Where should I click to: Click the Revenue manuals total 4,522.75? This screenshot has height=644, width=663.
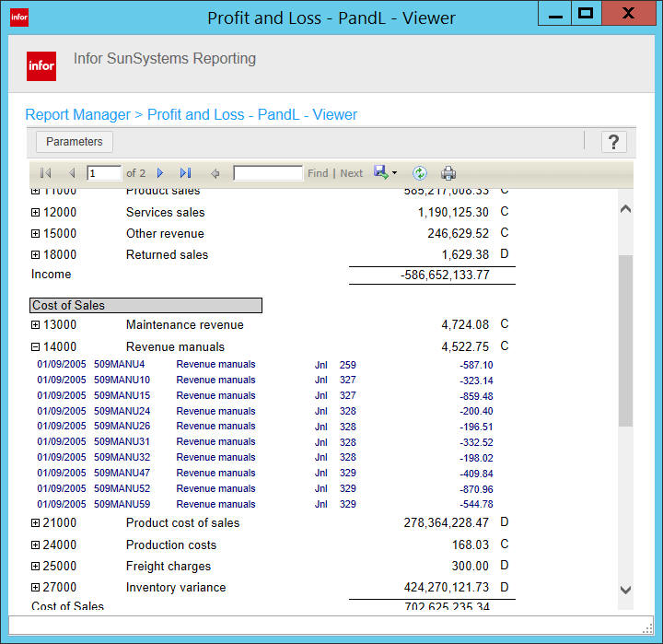tap(465, 347)
